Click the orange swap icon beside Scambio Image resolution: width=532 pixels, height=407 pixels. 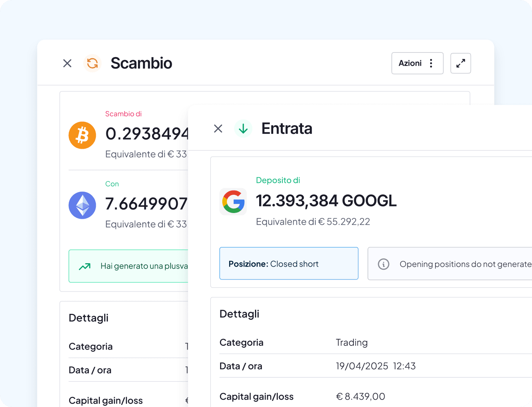[92, 63]
